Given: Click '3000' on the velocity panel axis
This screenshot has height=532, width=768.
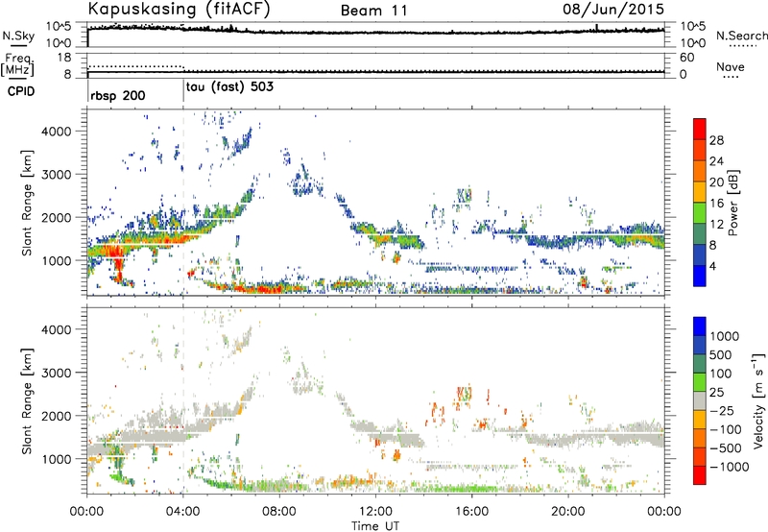Looking at the screenshot, I should [x=57, y=373].
